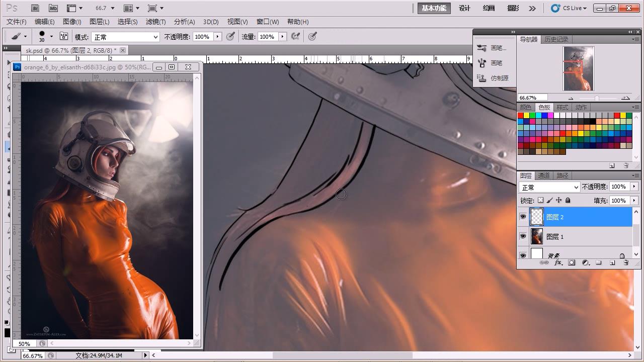Toggle lock transparent pixels for the layer
Viewport: 644px width, 362px height.
pos(541,200)
